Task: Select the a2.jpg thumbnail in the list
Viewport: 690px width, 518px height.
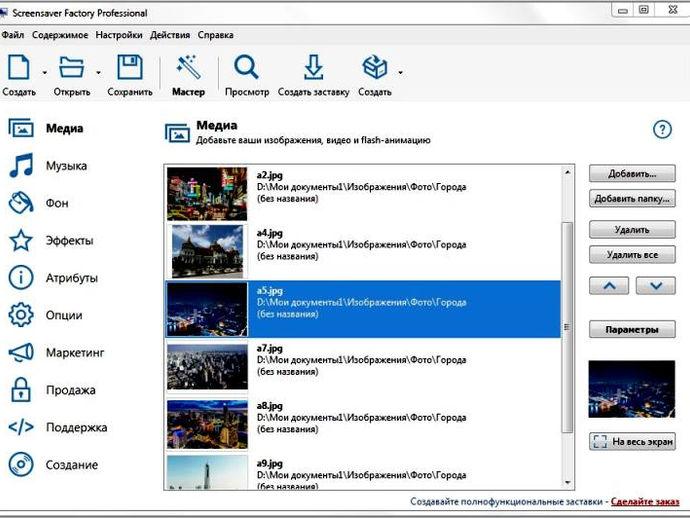Action: coord(207,194)
